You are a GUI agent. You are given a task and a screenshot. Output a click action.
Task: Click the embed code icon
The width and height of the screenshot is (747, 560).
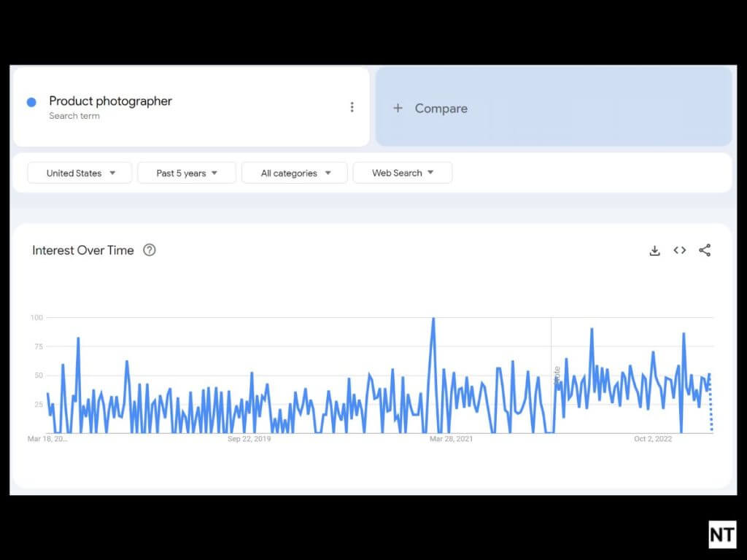click(679, 250)
